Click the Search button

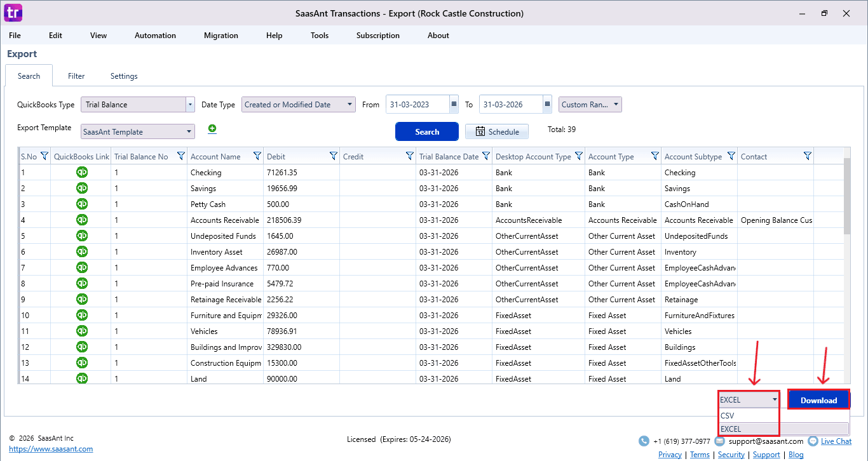[426, 131]
